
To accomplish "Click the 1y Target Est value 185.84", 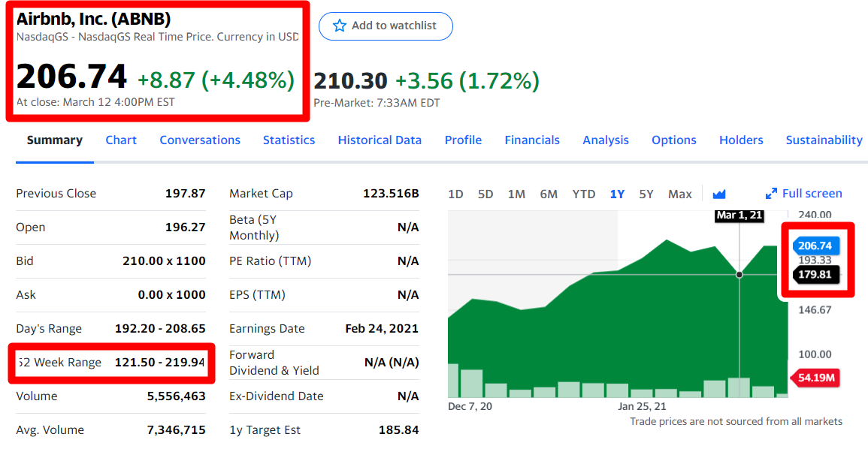I will (398, 429).
